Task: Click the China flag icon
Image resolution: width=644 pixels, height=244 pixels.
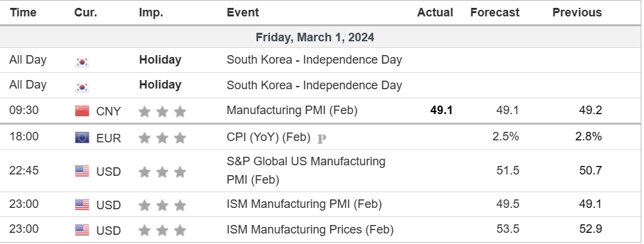Action: click(x=82, y=111)
